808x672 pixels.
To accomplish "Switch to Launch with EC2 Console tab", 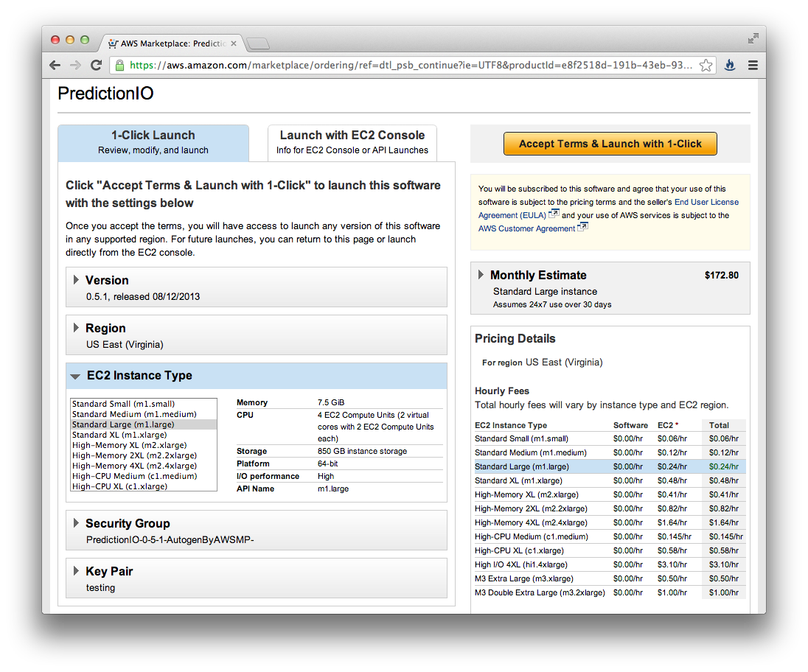I will coord(352,143).
